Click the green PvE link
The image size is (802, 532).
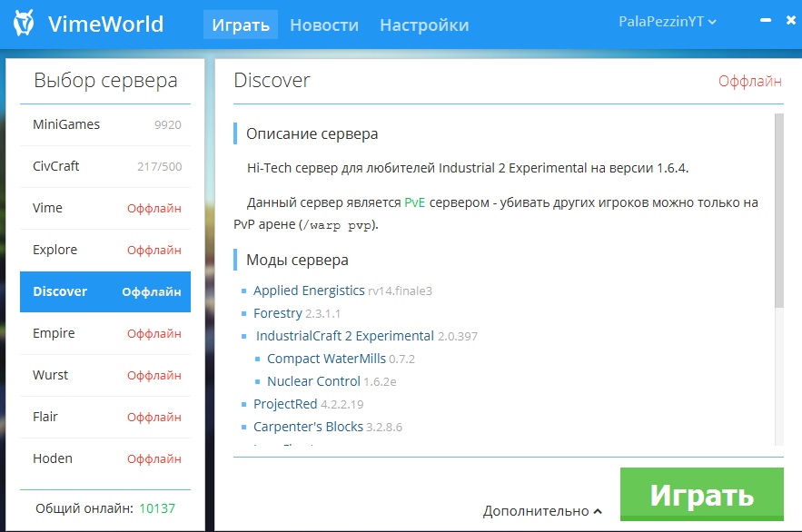[415, 202]
